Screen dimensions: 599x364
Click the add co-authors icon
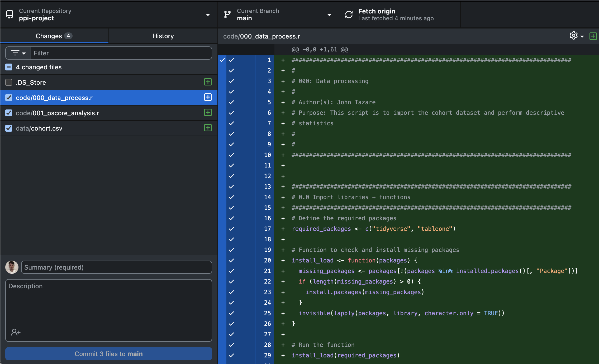[x=16, y=332]
